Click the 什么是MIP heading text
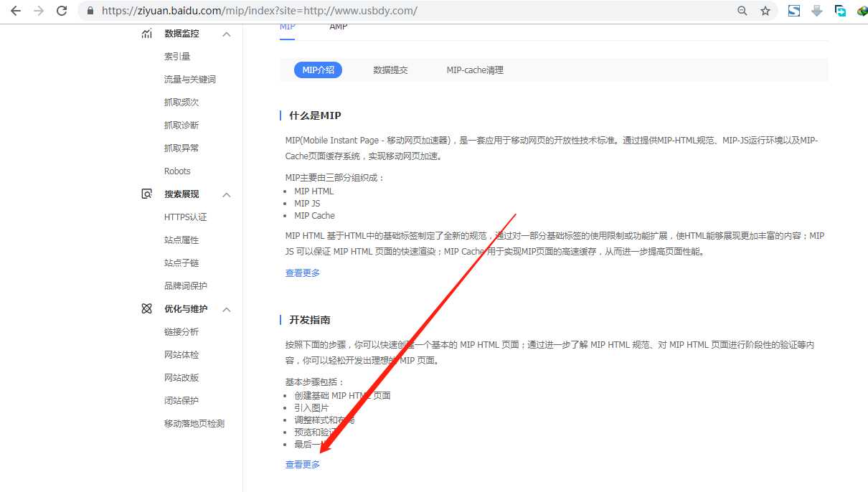This screenshot has height=492, width=868. point(315,115)
